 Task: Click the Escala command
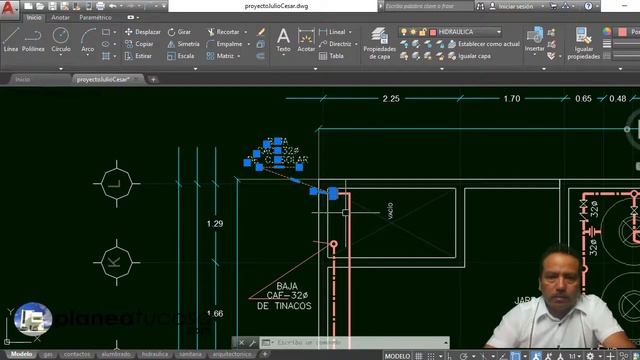tap(181, 56)
